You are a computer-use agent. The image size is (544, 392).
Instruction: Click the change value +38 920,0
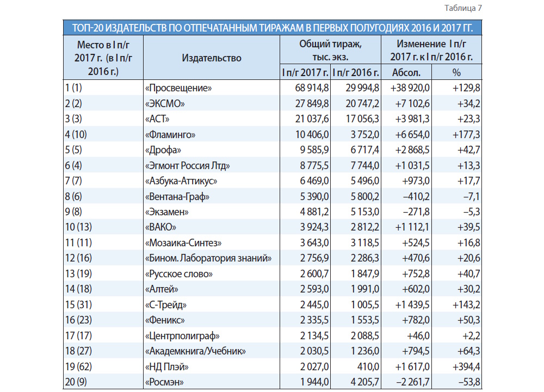[410, 88]
